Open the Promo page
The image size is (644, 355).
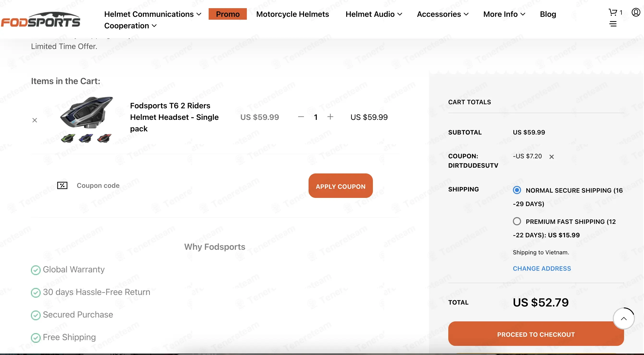(227, 14)
